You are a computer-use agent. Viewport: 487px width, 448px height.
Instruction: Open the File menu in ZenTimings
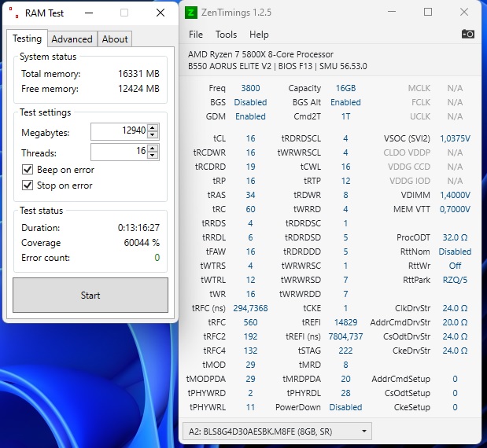click(x=196, y=35)
